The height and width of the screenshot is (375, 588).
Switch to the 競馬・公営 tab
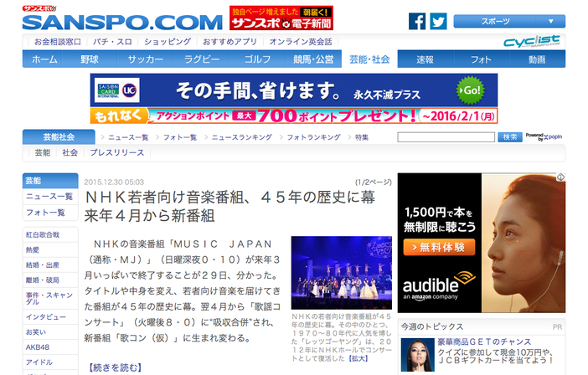click(313, 59)
